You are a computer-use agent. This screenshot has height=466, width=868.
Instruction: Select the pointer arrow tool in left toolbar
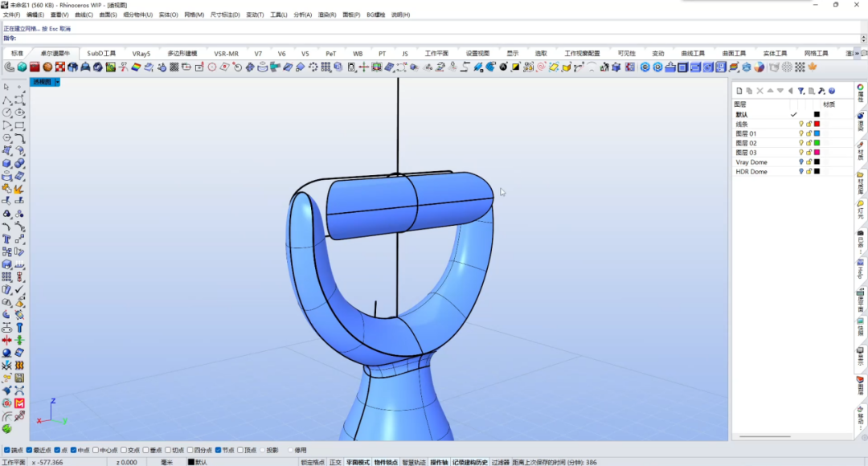click(6, 87)
